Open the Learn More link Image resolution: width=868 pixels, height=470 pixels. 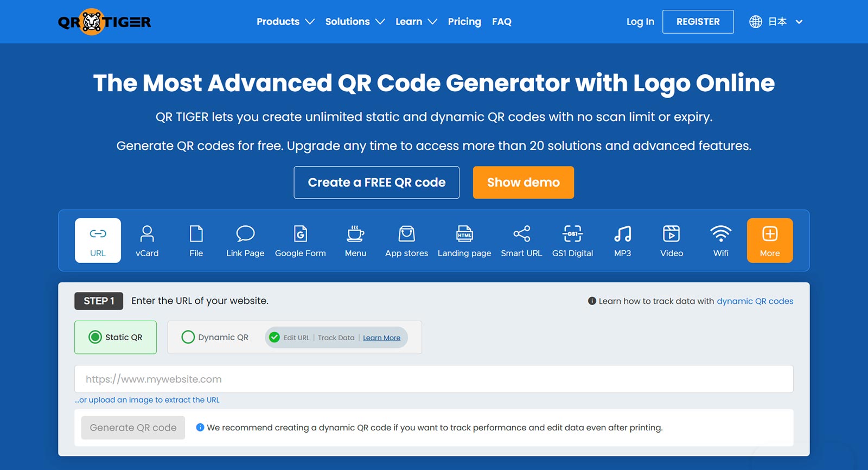click(381, 338)
